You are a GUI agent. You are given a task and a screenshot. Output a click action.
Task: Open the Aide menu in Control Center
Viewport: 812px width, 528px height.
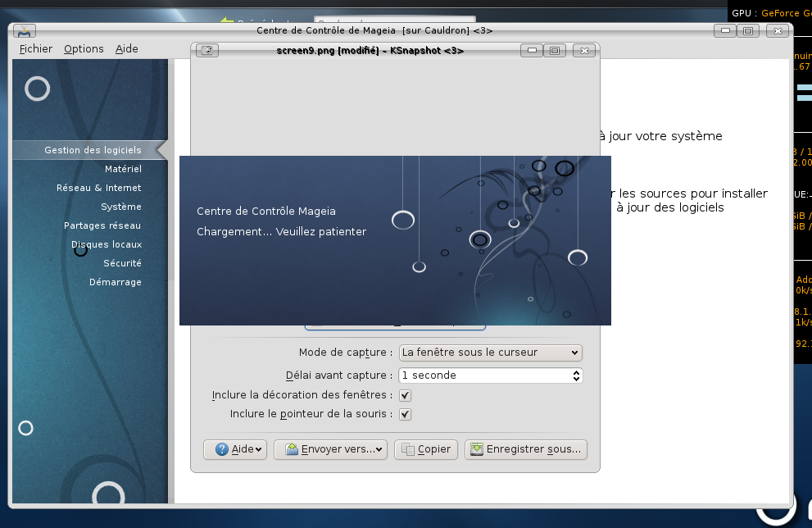[x=126, y=48]
